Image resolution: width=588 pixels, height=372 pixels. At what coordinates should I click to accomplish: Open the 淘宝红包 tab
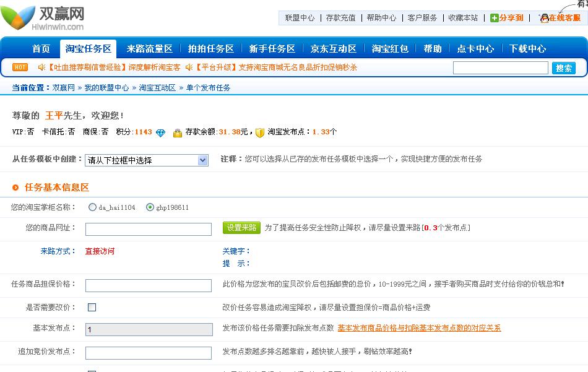(390, 49)
